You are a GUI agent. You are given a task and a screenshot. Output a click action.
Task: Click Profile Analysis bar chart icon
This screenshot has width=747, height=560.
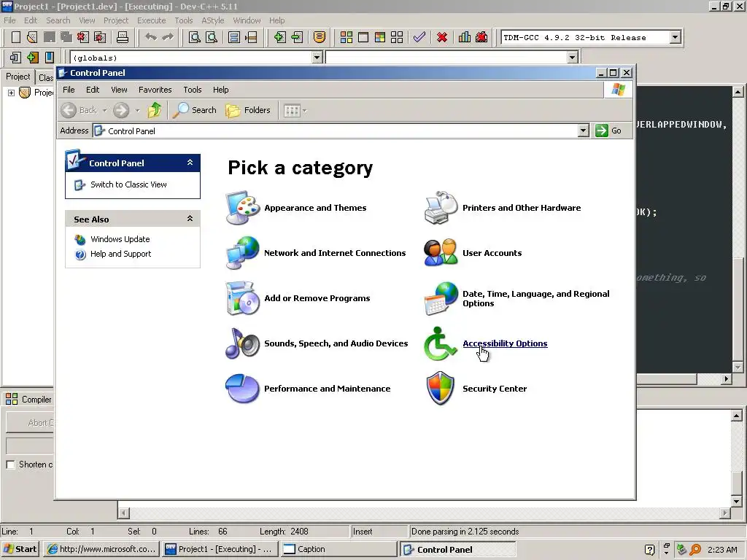465,37
